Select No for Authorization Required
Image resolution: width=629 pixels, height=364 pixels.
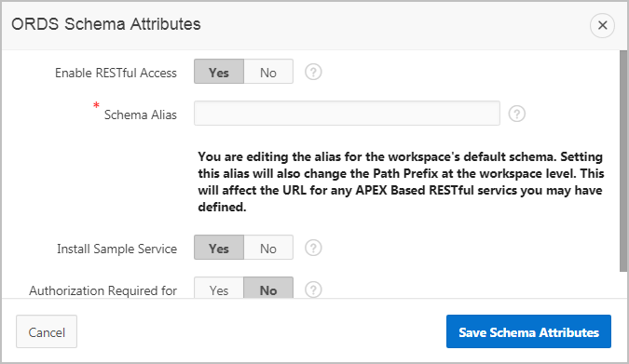click(x=268, y=288)
